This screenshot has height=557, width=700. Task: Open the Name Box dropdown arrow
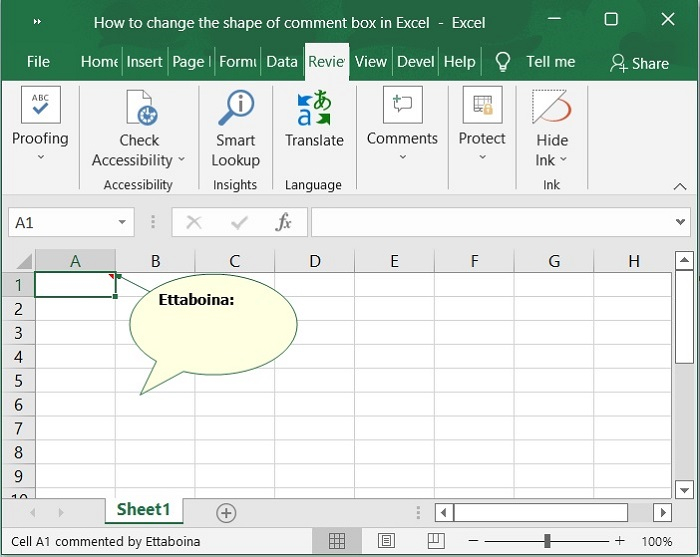point(122,222)
